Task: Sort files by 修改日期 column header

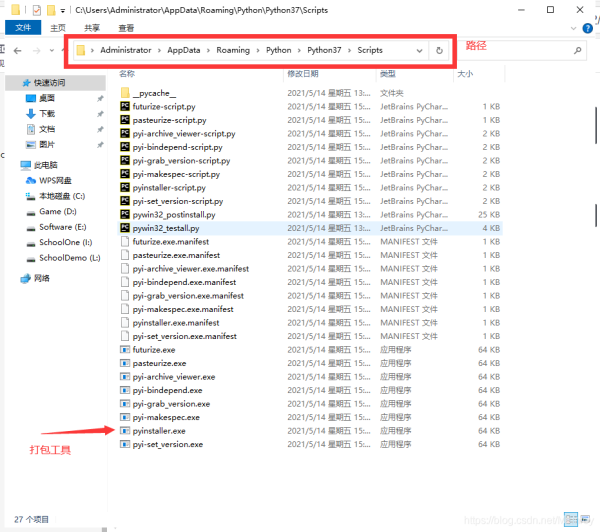Action: click(x=303, y=73)
